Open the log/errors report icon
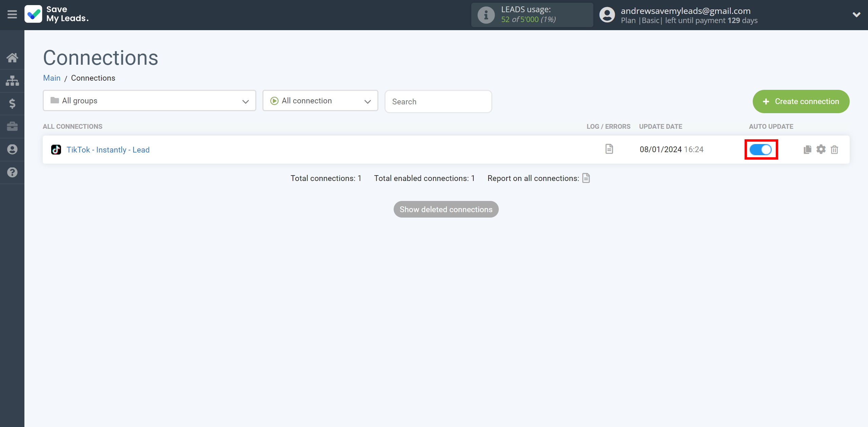Screen dimensions: 868x427 pyautogui.click(x=609, y=149)
